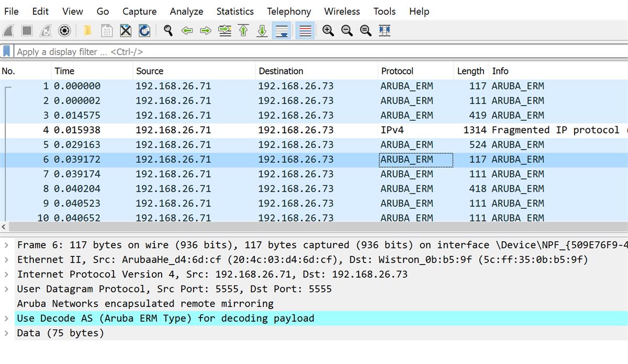Stop the running capture
Screen dimensions: 628x364
pos(27,30)
